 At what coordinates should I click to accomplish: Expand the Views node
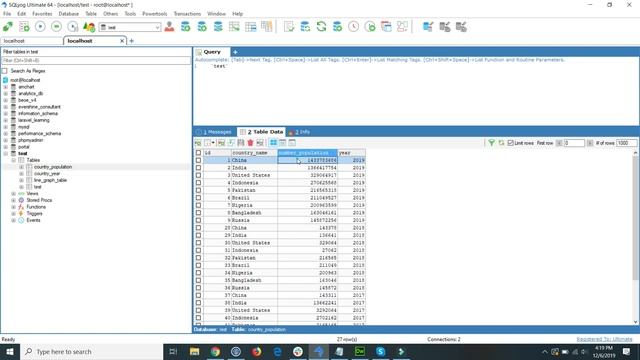[x=13, y=193]
